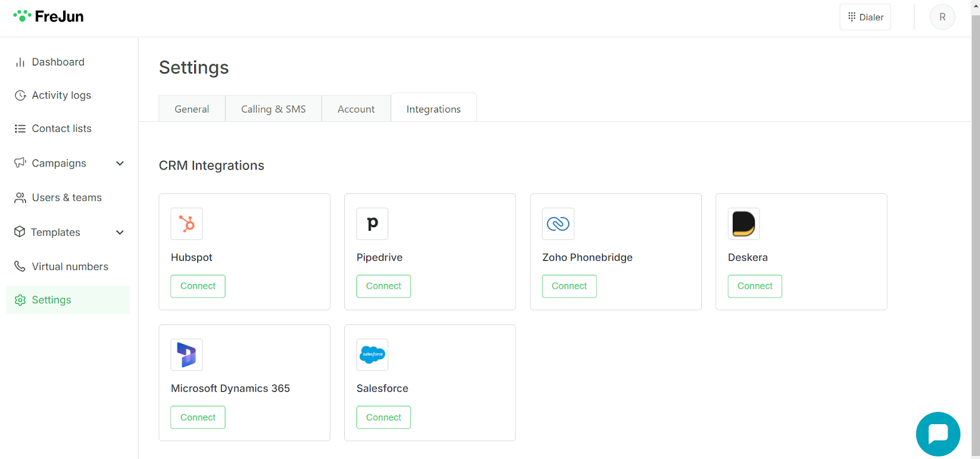Select the Integrations tab
The image size is (980, 459).
point(434,108)
